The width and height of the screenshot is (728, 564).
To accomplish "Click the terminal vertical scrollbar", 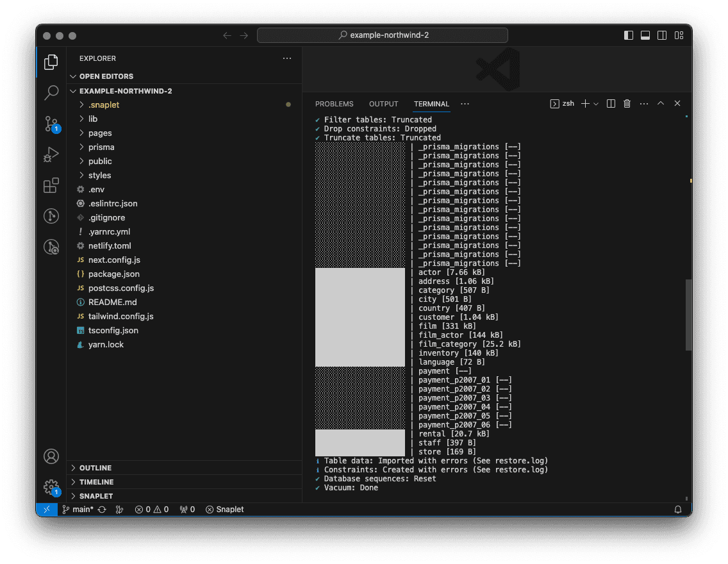I will (688, 314).
